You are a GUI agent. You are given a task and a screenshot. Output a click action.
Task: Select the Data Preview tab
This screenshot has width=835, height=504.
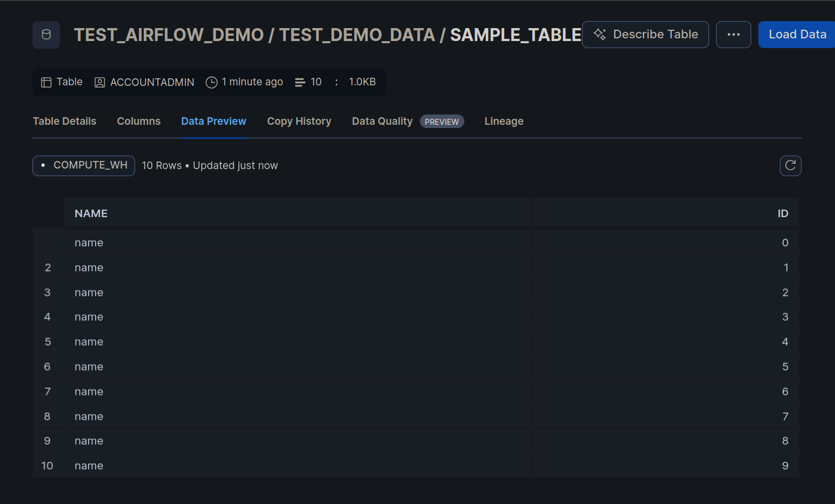tap(213, 122)
